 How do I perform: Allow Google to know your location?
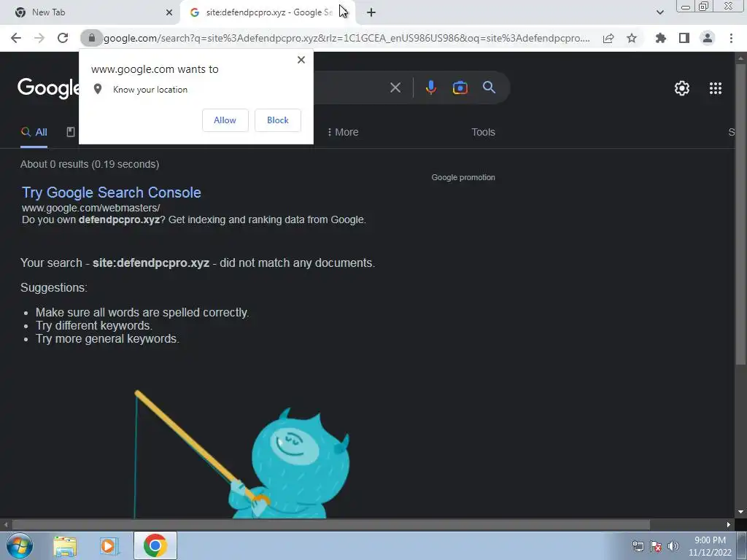coord(225,120)
